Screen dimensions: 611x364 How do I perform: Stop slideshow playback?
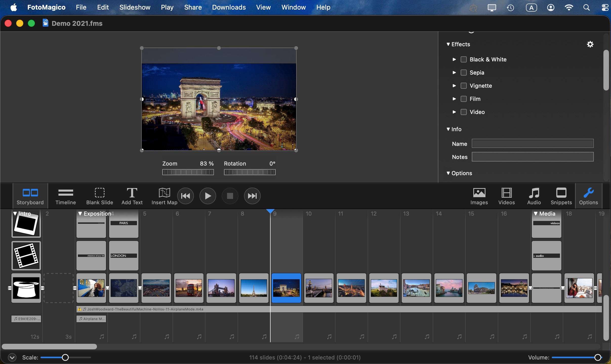tap(230, 196)
